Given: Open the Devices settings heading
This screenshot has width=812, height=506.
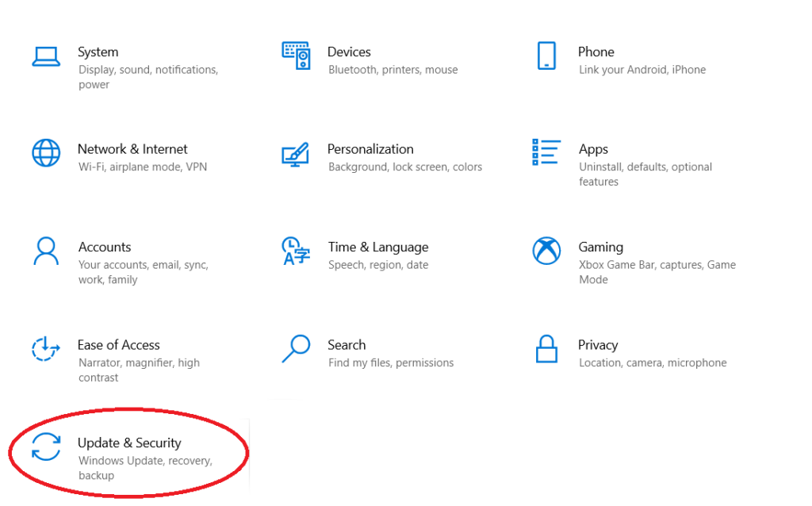Looking at the screenshot, I should coord(349,52).
